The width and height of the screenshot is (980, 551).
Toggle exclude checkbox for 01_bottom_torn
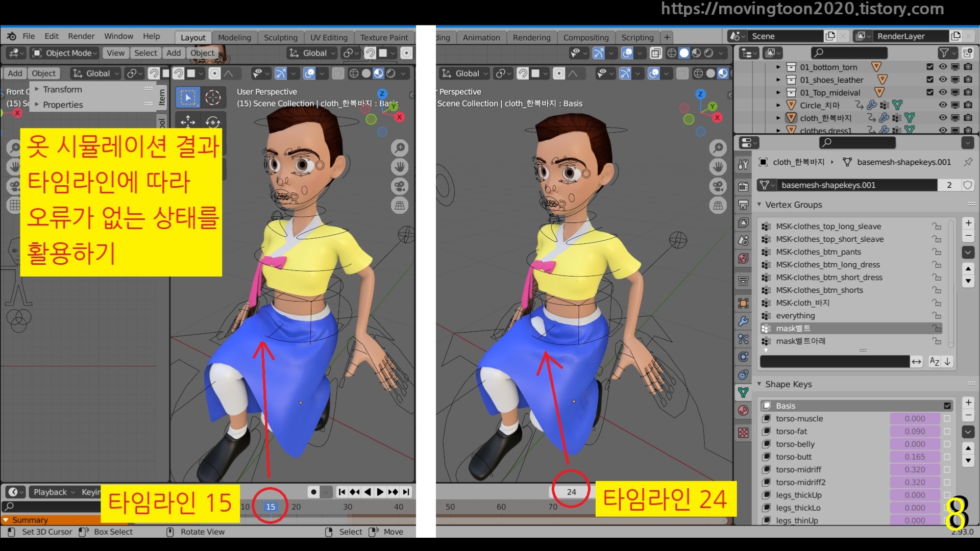930,67
